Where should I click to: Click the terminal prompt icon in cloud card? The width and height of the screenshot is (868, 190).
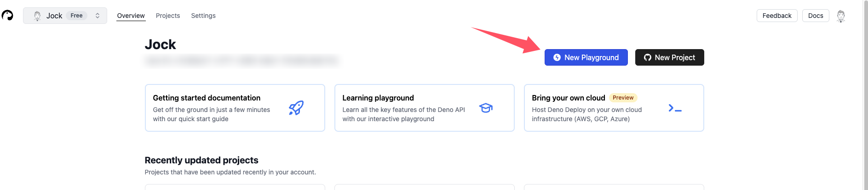point(675,108)
